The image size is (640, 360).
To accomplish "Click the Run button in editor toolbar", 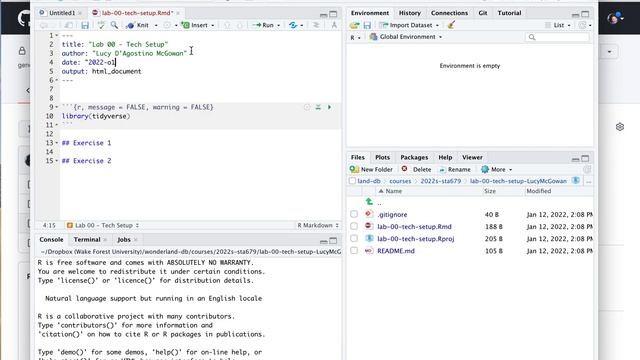I will [263, 25].
